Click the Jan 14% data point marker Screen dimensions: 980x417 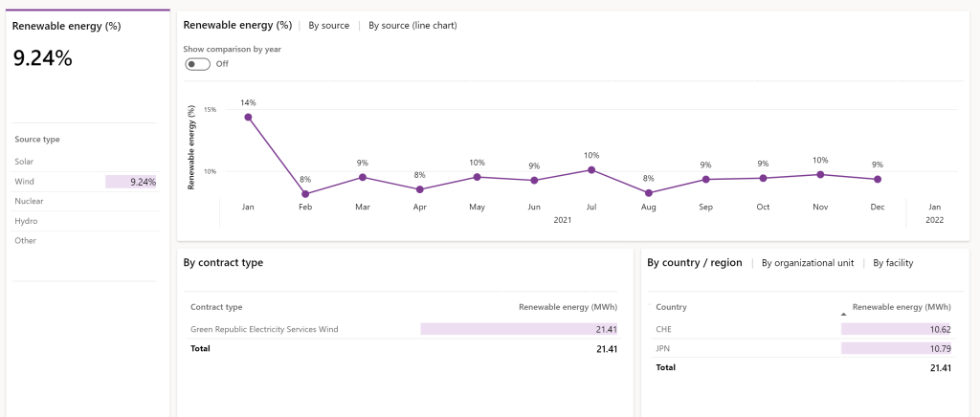(x=248, y=118)
